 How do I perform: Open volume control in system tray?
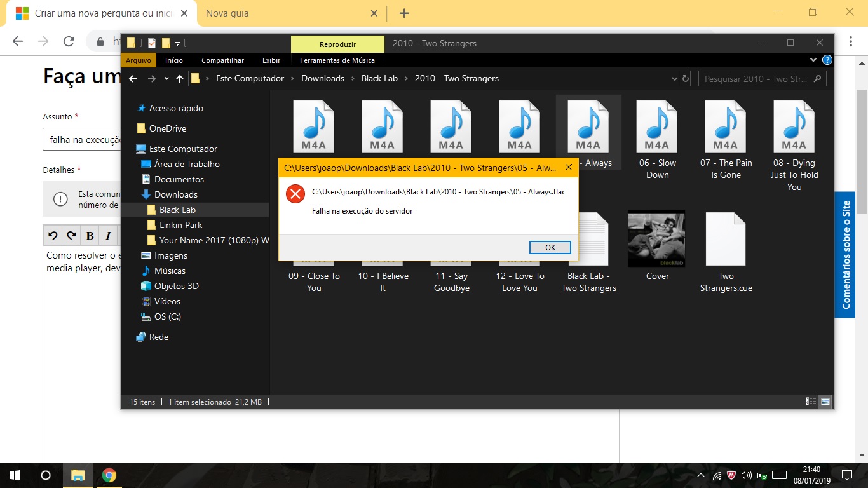point(746,475)
